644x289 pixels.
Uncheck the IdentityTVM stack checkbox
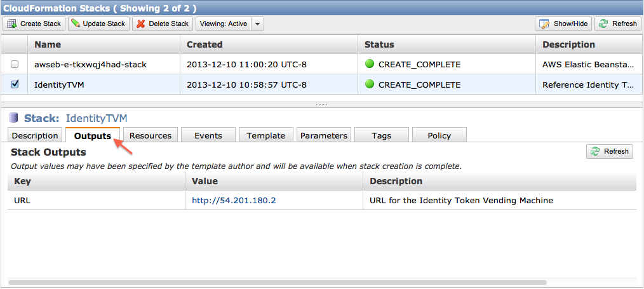coord(15,84)
